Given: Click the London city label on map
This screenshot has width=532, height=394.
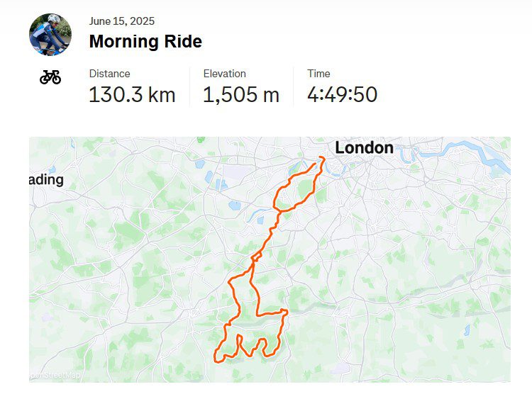Looking at the screenshot, I should click(x=364, y=148).
